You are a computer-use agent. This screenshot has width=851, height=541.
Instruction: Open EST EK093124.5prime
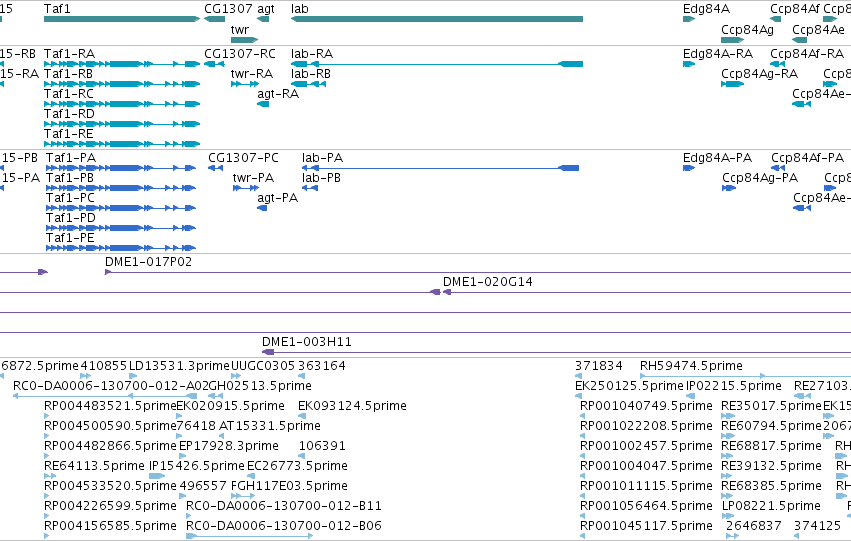coord(352,406)
